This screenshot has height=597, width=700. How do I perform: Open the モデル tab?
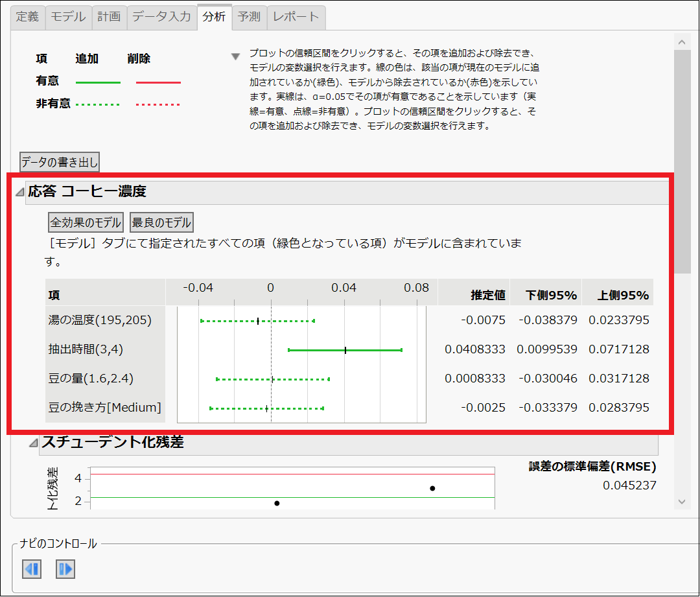(x=68, y=18)
